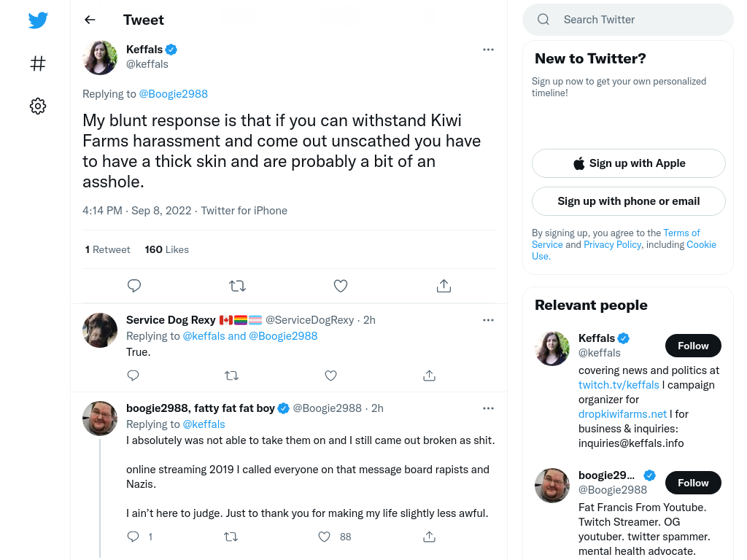
Task: View the 1 Retweet list
Action: pyautogui.click(x=108, y=249)
